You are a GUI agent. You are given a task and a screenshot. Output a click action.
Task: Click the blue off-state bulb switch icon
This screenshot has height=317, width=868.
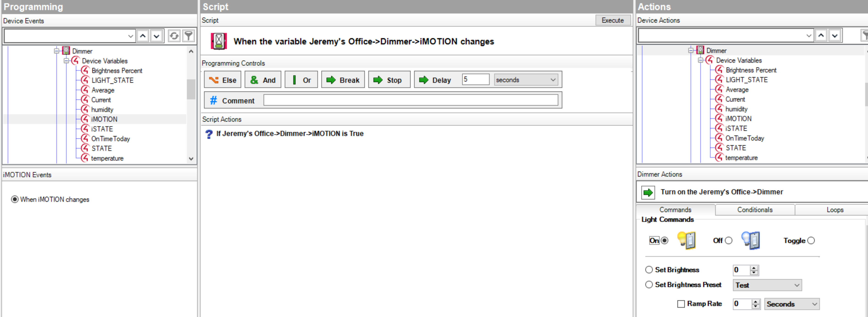tap(750, 240)
